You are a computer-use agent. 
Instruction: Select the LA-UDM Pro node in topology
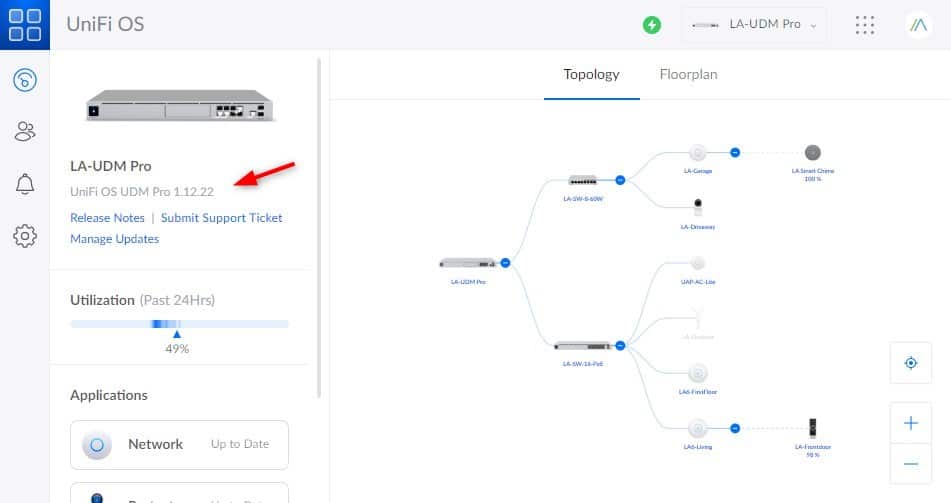tap(468, 263)
